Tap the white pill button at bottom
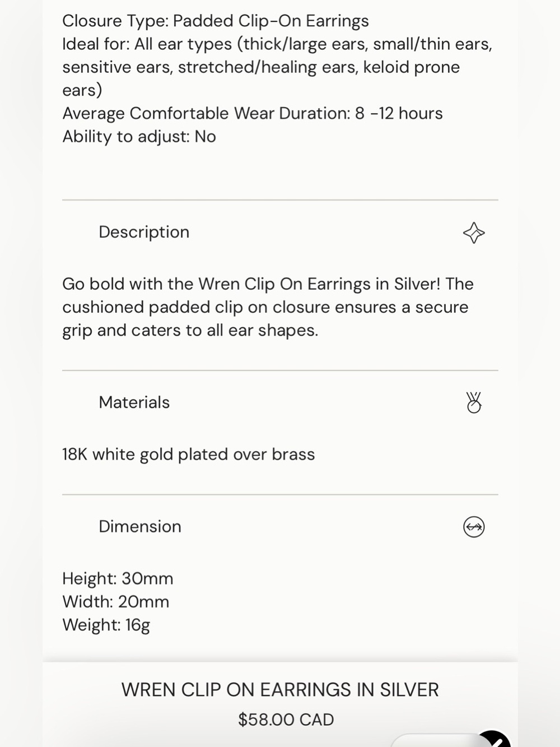 point(437,741)
